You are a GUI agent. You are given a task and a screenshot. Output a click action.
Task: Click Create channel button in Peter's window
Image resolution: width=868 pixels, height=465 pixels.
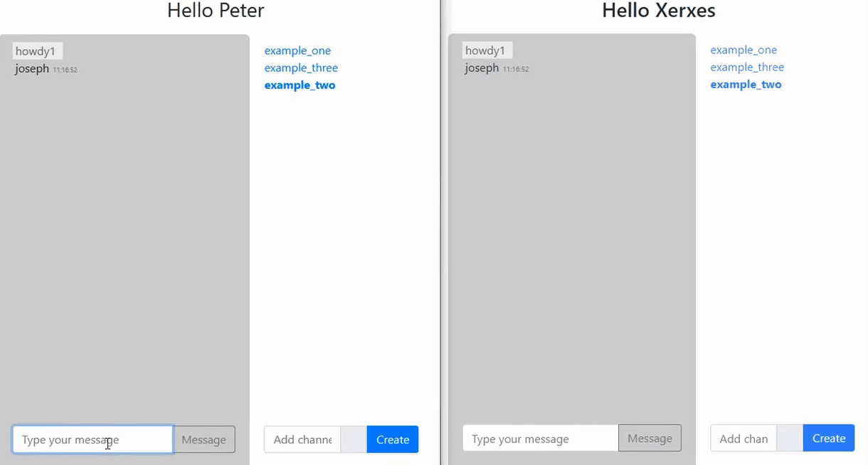pyautogui.click(x=393, y=439)
